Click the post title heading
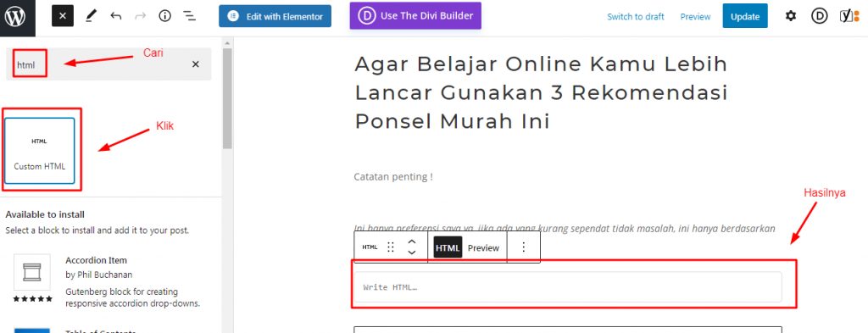 541,93
